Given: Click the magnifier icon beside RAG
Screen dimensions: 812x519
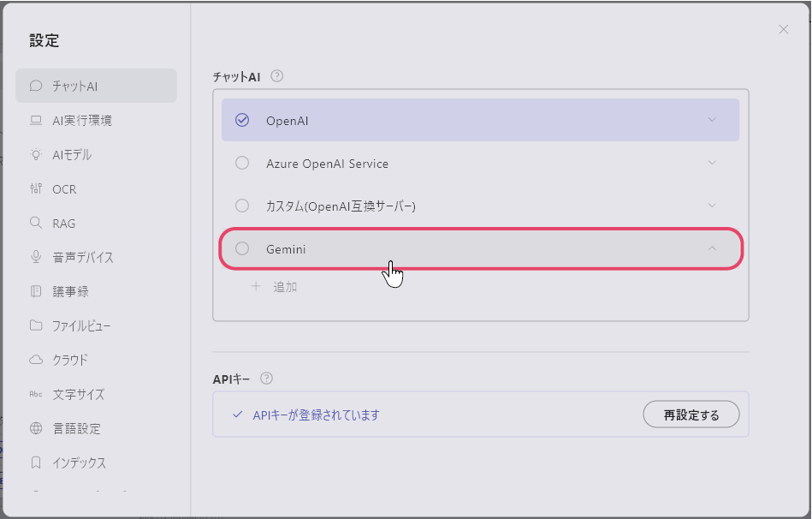Looking at the screenshot, I should [x=36, y=223].
